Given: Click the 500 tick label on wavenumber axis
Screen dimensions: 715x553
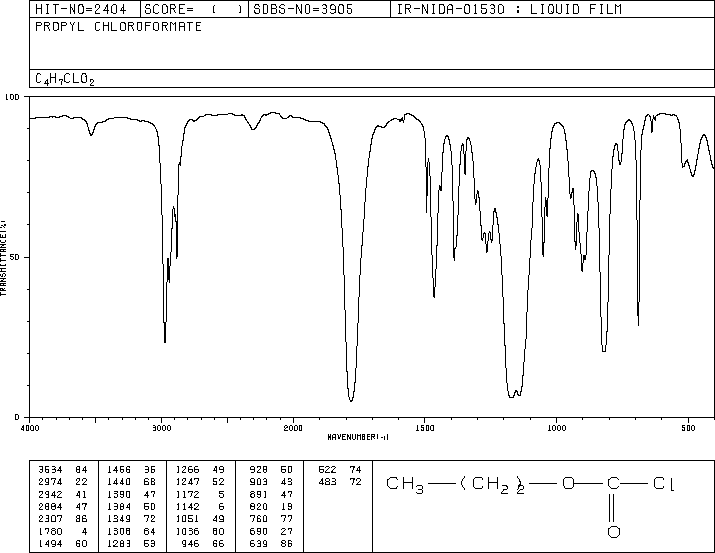Looking at the screenshot, I should click(x=688, y=428).
